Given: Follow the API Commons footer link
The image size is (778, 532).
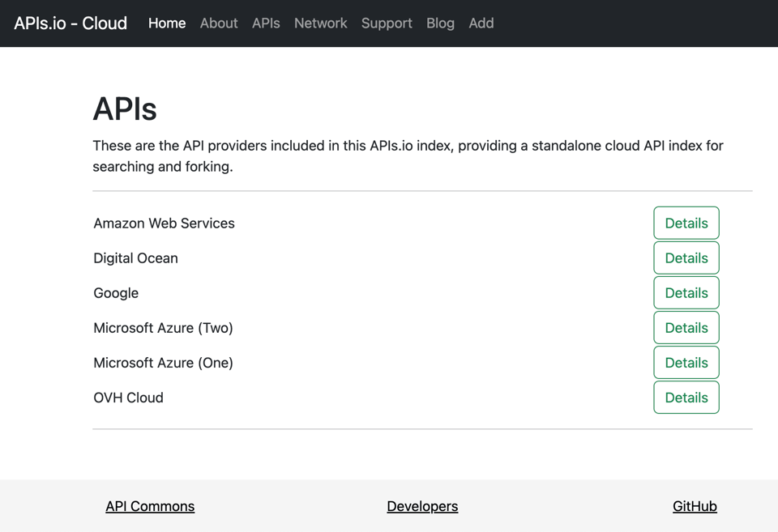Looking at the screenshot, I should pyautogui.click(x=150, y=506).
